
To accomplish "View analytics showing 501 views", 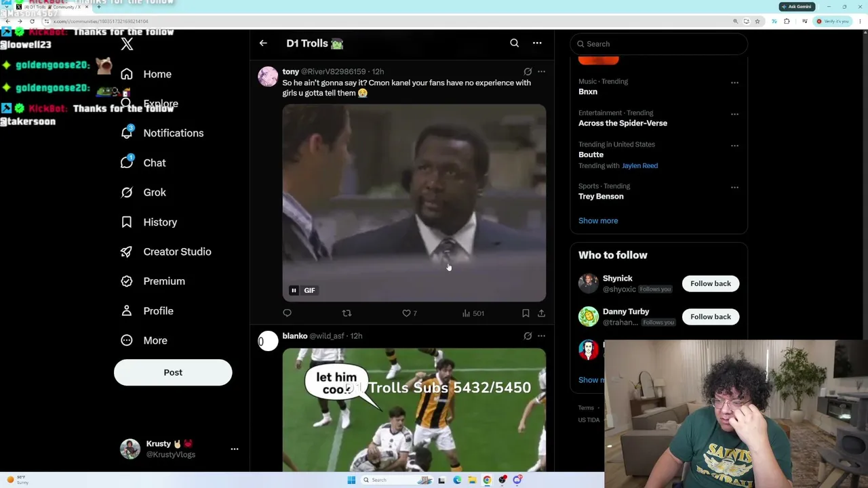I will pos(473,313).
